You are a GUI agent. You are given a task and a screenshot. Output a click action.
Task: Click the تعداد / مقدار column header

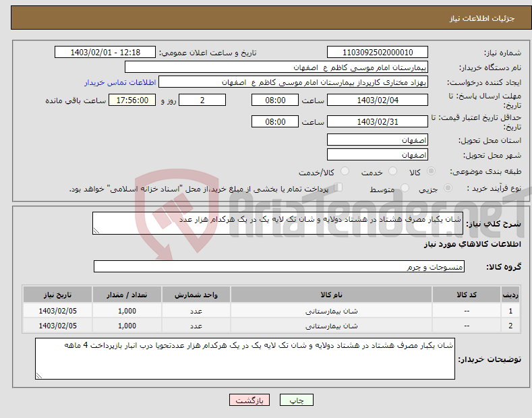tap(127, 295)
